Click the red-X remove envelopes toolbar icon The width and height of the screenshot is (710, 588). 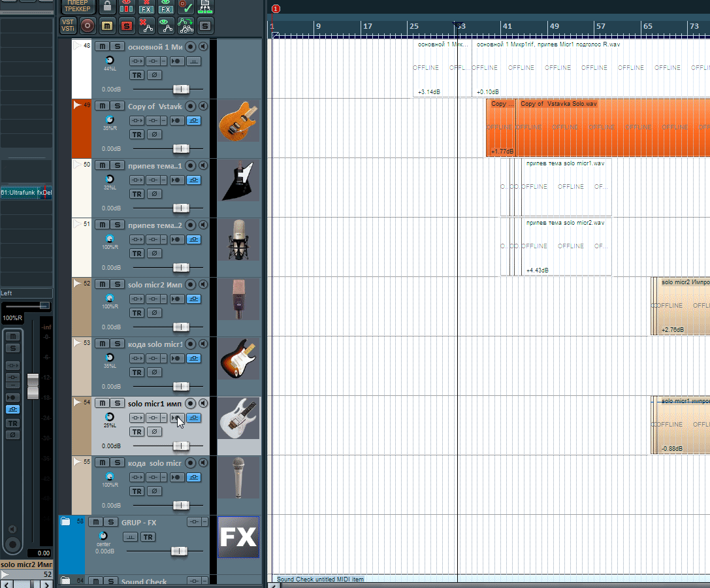pos(146,26)
